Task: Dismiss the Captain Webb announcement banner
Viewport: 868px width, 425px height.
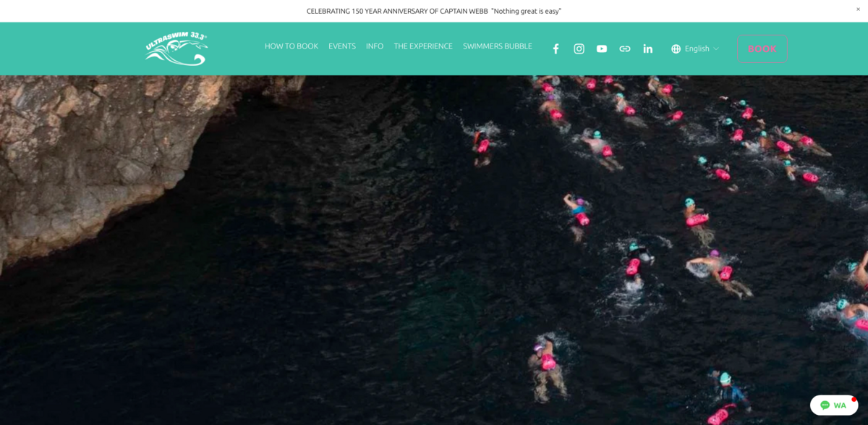Action: (x=858, y=9)
